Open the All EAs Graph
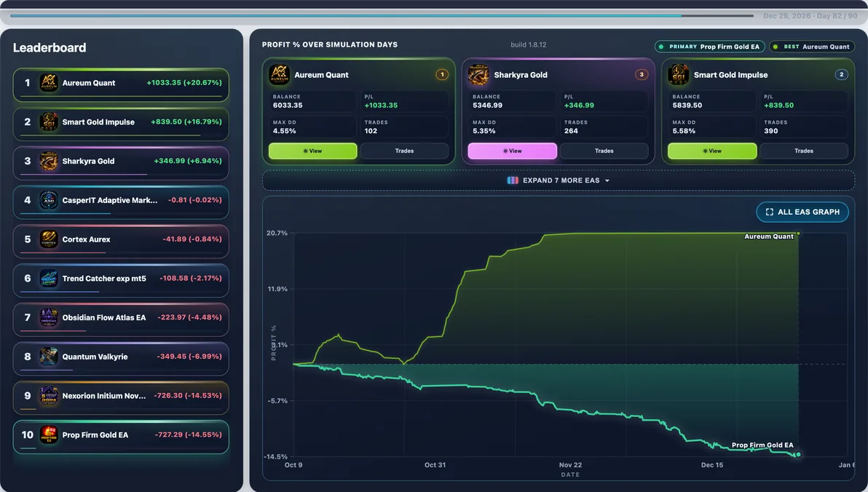Screen dimensions: 868x492 click(802, 212)
